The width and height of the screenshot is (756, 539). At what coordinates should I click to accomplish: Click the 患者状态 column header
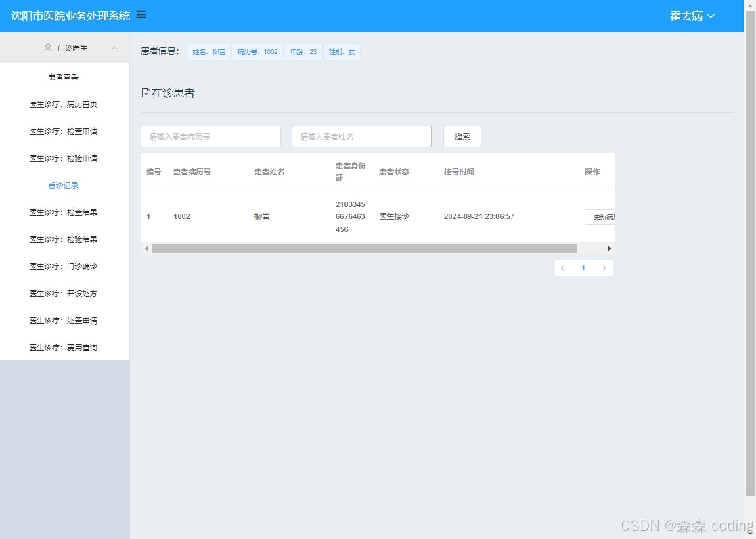pos(394,172)
